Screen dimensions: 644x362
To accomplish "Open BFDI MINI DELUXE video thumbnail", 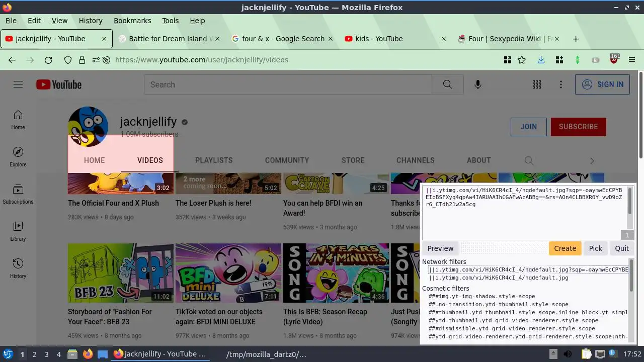I will (x=228, y=274).
